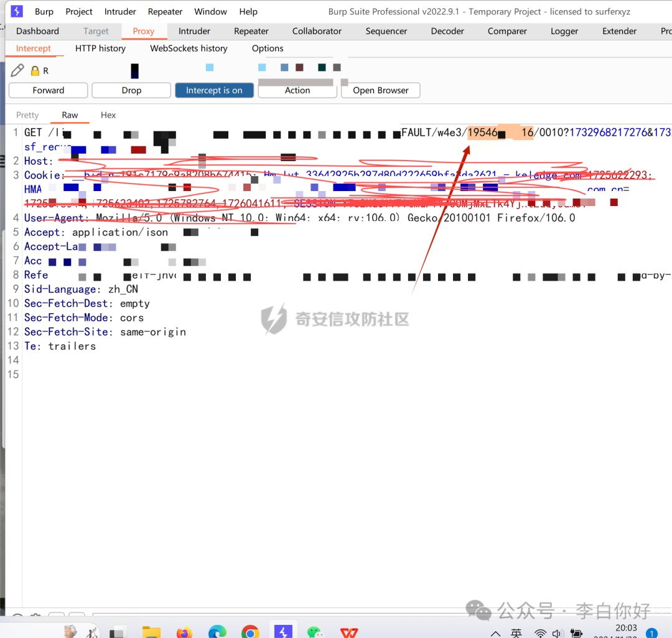
Task: Select the Intercept sub-tab
Action: pos(34,49)
